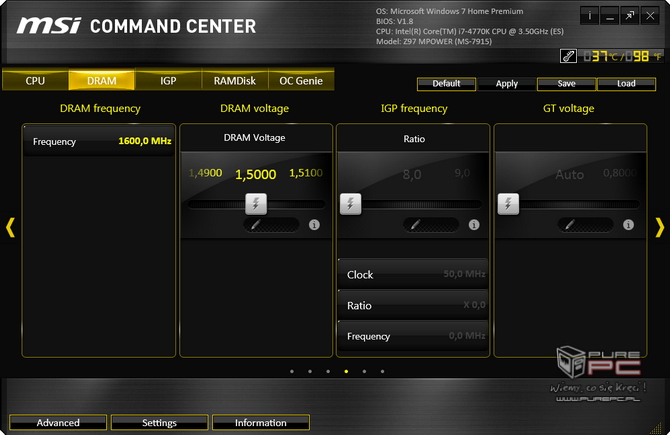Click the GT voltage slider handle
The height and width of the screenshot is (435, 670).
tap(508, 204)
